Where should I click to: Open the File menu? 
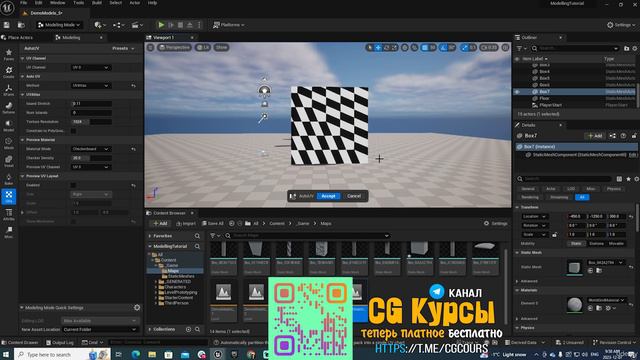point(23,3)
